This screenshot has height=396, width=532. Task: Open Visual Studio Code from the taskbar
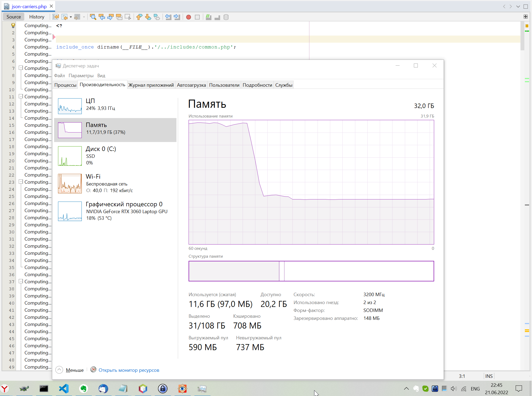coord(64,389)
